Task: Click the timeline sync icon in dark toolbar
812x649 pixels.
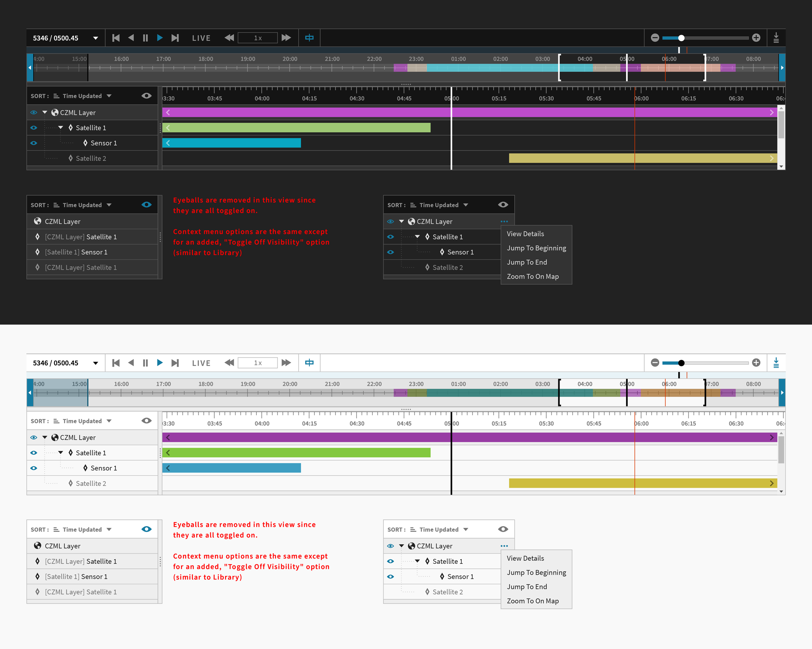Action: pyautogui.click(x=309, y=38)
